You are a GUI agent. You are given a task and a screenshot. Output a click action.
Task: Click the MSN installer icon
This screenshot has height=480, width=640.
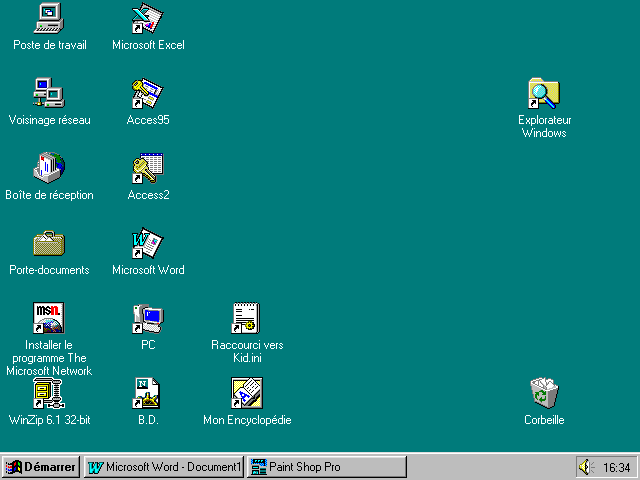[x=49, y=318]
